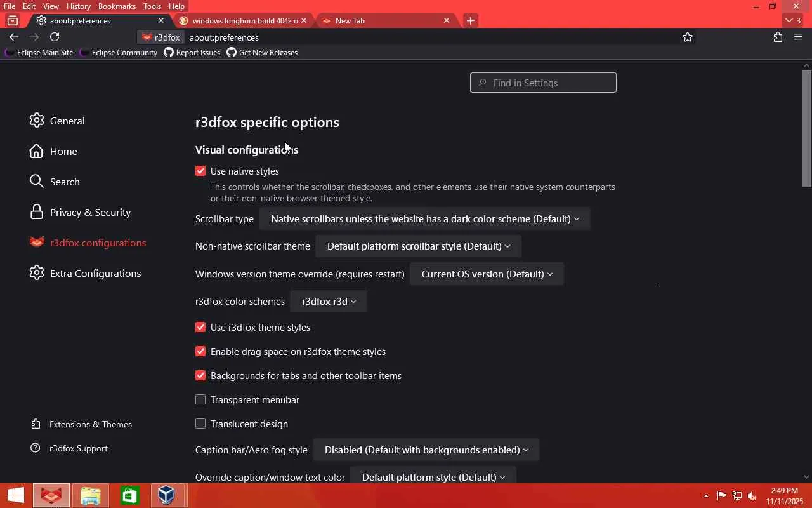Open Caption bar/Aero fog style dropdown
Screen dimensions: 812x508
pos(426,450)
